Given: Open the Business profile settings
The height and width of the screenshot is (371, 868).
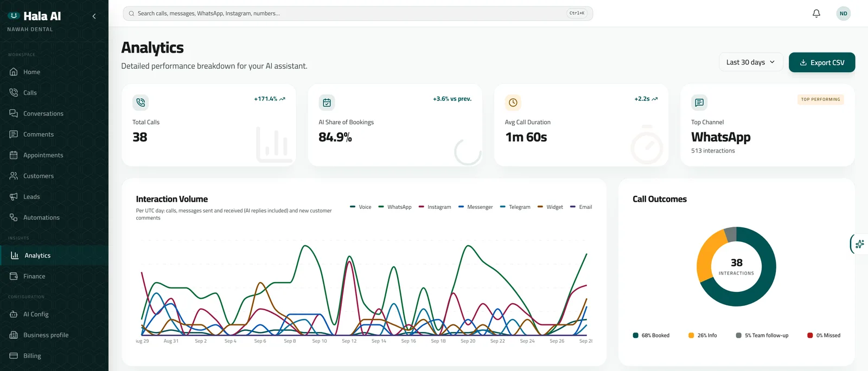Looking at the screenshot, I should pyautogui.click(x=54, y=335).
